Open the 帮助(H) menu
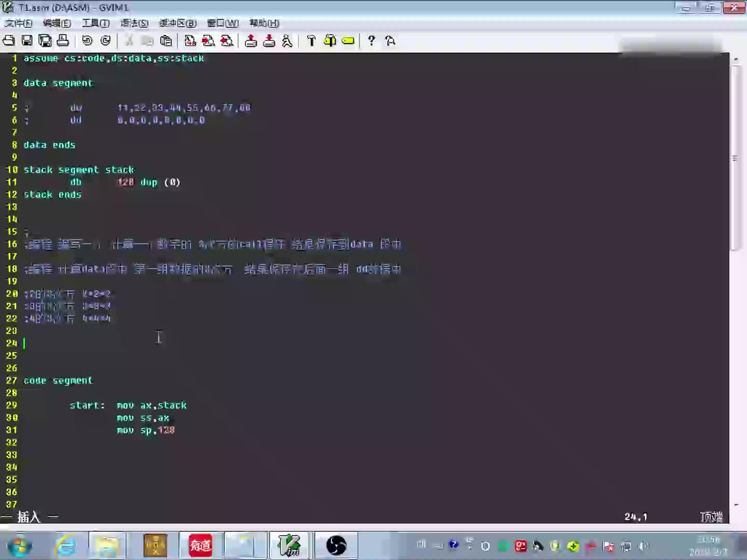Image resolution: width=747 pixels, height=560 pixels. click(x=264, y=23)
